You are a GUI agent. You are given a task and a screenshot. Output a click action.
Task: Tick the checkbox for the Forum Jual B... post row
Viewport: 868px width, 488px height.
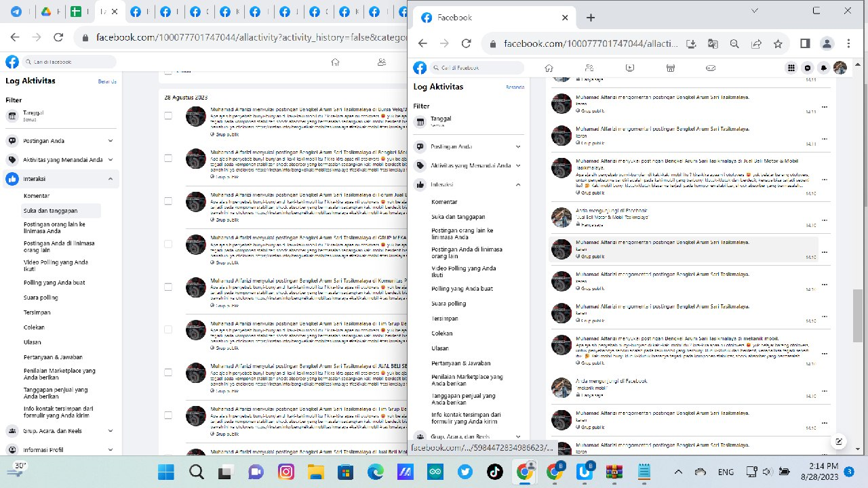tap(168, 201)
